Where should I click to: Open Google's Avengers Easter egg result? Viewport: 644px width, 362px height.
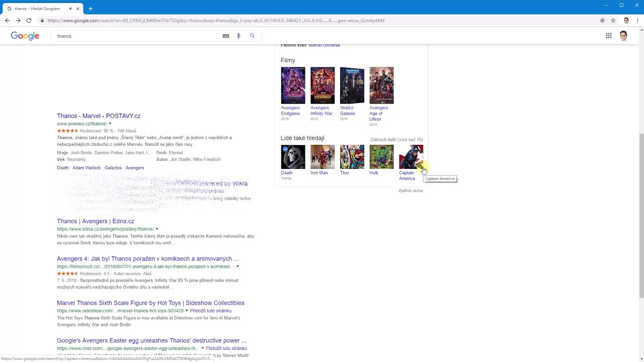click(151, 340)
